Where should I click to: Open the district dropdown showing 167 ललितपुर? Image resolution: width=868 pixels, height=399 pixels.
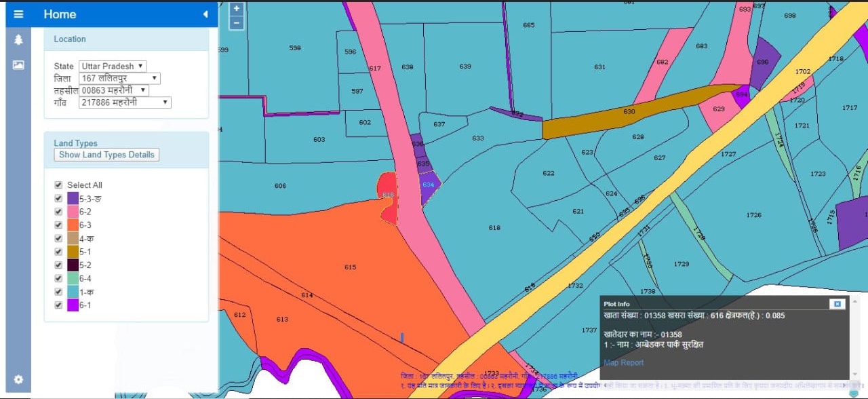pos(119,78)
